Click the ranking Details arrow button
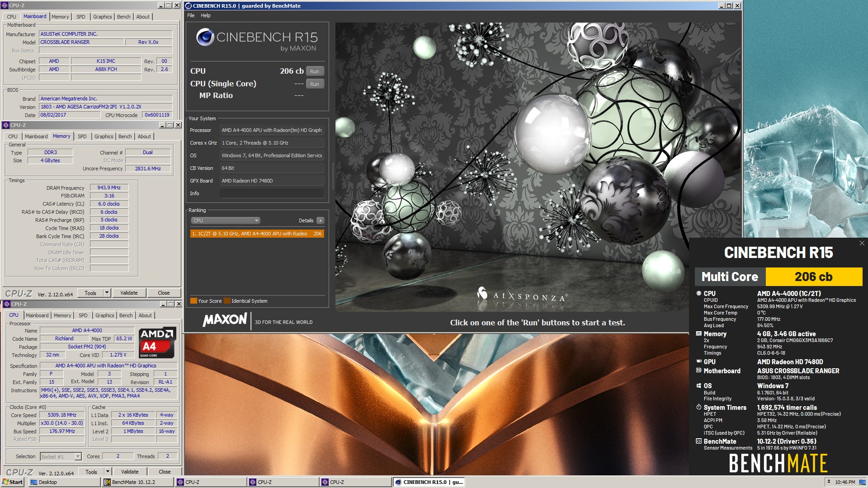Screen dimensions: 868x488 tap(321, 221)
